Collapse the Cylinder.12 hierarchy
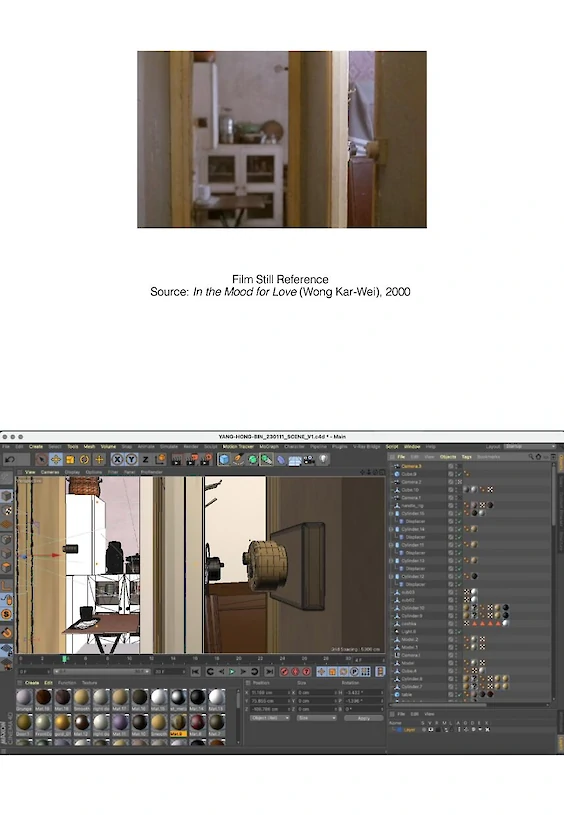 point(391,576)
